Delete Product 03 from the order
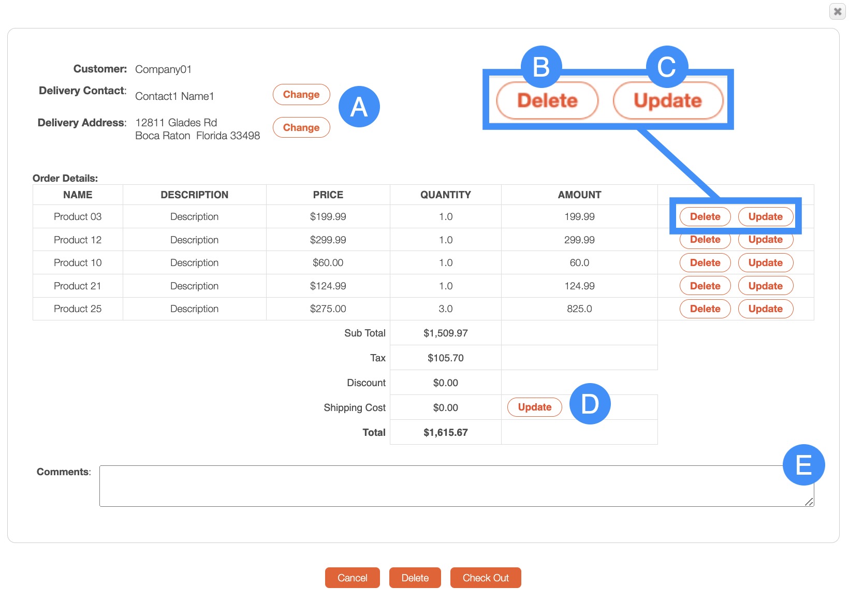The width and height of the screenshot is (849, 616). coord(705,217)
